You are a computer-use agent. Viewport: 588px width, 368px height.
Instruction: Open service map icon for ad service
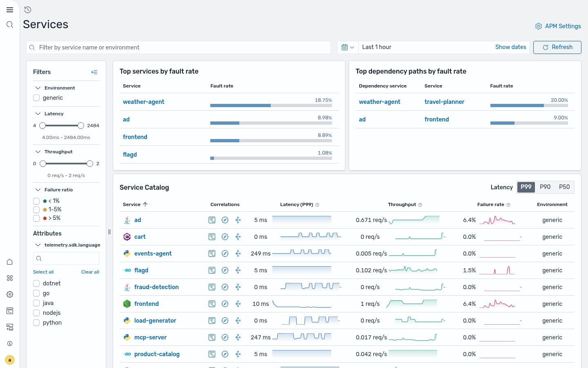pyautogui.click(x=238, y=220)
